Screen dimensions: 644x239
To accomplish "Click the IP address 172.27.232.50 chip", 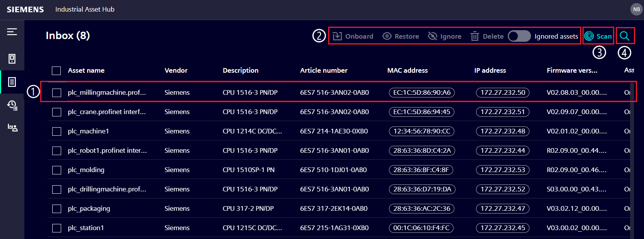I will (x=502, y=92).
